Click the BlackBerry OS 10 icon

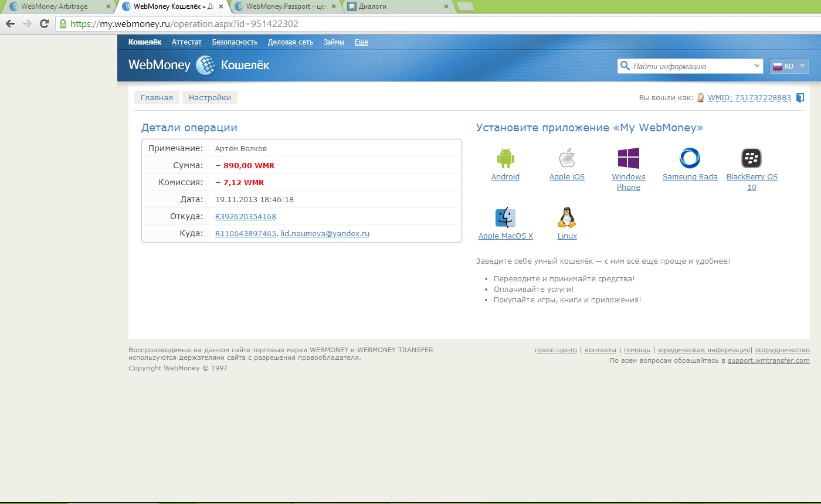(751, 158)
